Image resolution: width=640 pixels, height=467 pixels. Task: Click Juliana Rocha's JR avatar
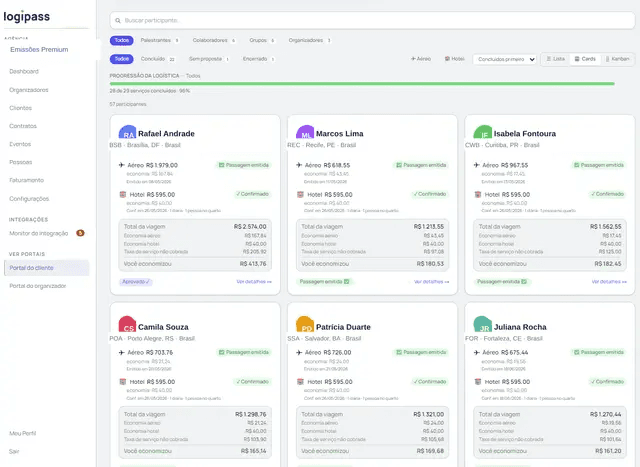tap(482, 325)
